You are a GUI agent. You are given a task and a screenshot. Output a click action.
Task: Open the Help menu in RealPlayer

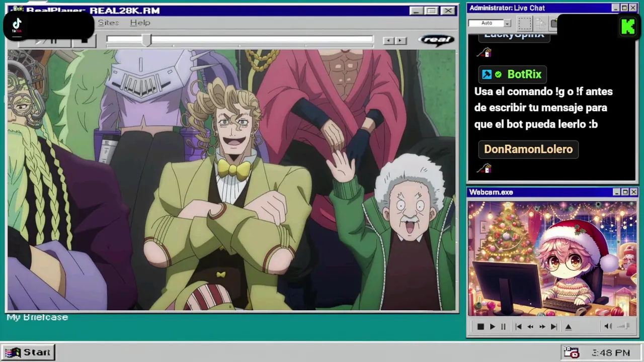click(140, 23)
